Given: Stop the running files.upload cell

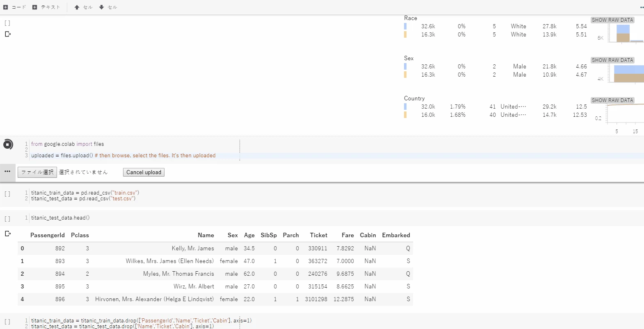Looking at the screenshot, I should tap(8, 144).
